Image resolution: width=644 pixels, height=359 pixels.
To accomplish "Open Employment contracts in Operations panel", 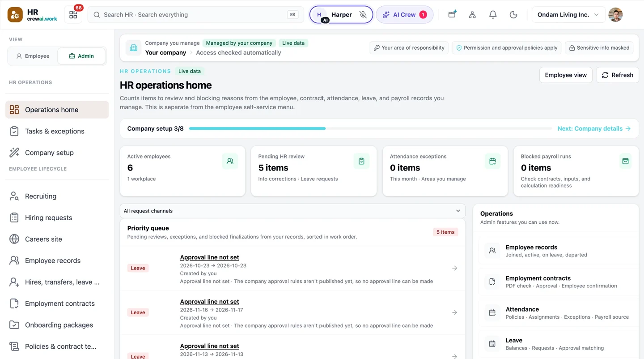I will 559,282.
